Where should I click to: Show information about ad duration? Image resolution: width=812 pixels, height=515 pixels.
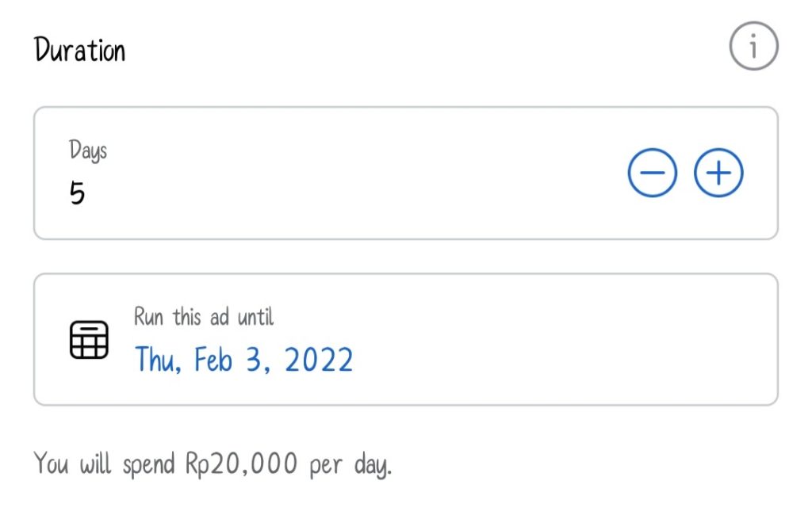pos(753,46)
